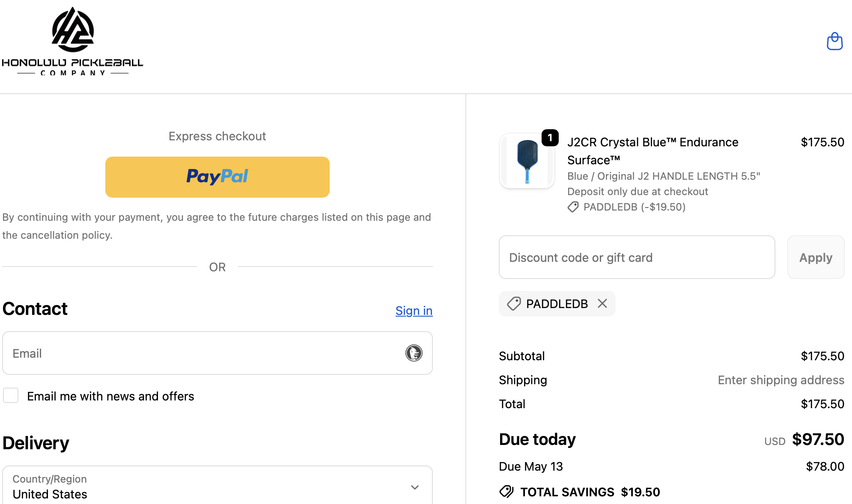Viewport: 852px width, 504px height.
Task: Focus the Email input field
Action: pos(217,353)
